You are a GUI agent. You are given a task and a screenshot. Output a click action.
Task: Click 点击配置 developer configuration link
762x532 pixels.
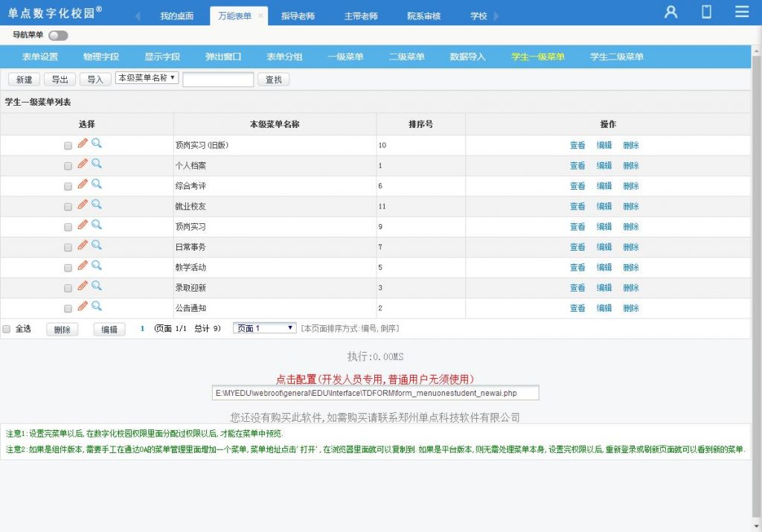[375, 379]
